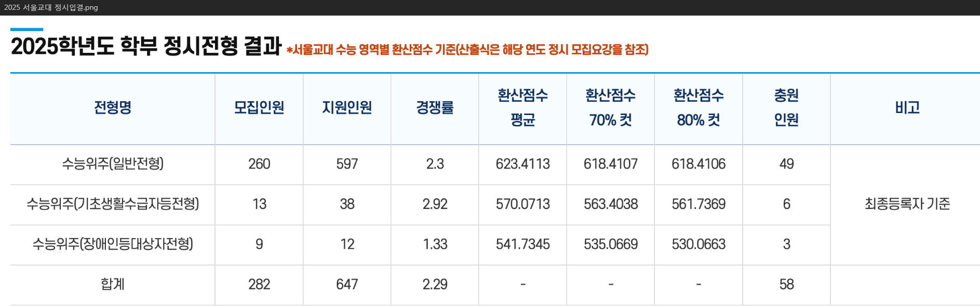Click the 570.0713 cell
Screen dimensions: 980x307
(x=522, y=204)
